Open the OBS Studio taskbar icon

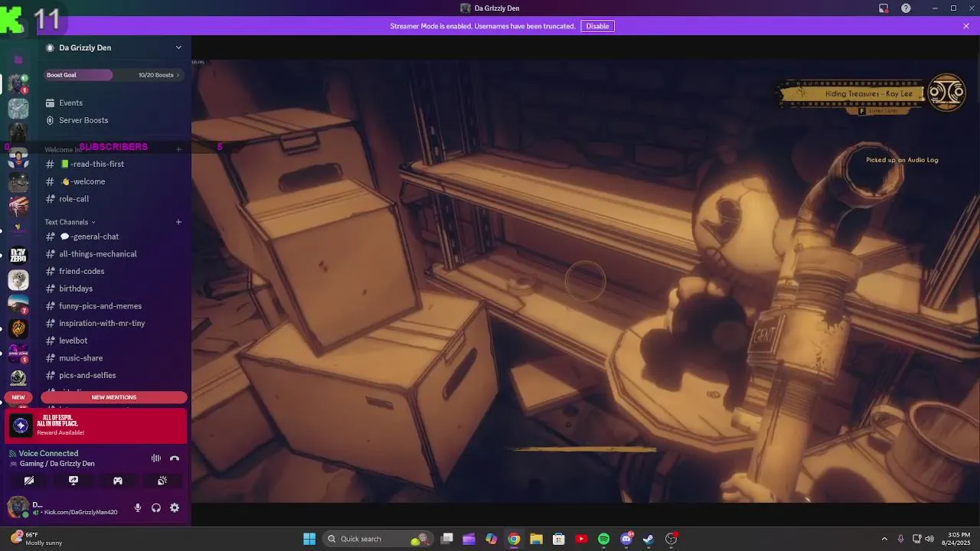[671, 539]
